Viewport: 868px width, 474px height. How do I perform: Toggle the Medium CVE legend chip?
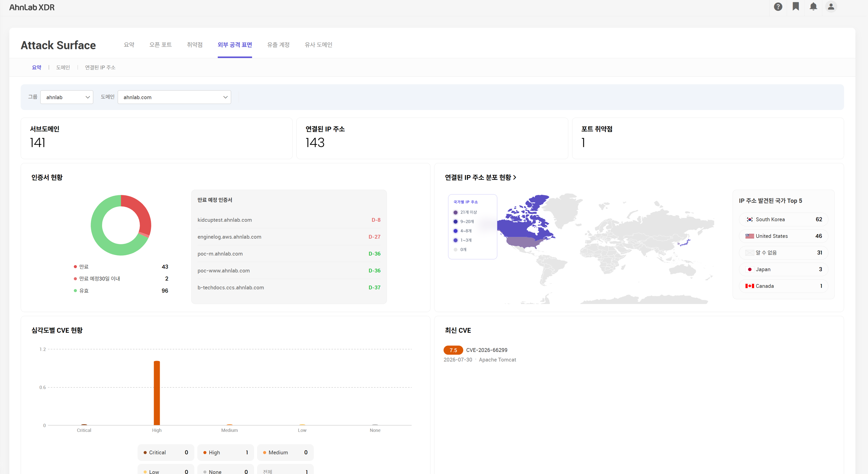(285, 452)
